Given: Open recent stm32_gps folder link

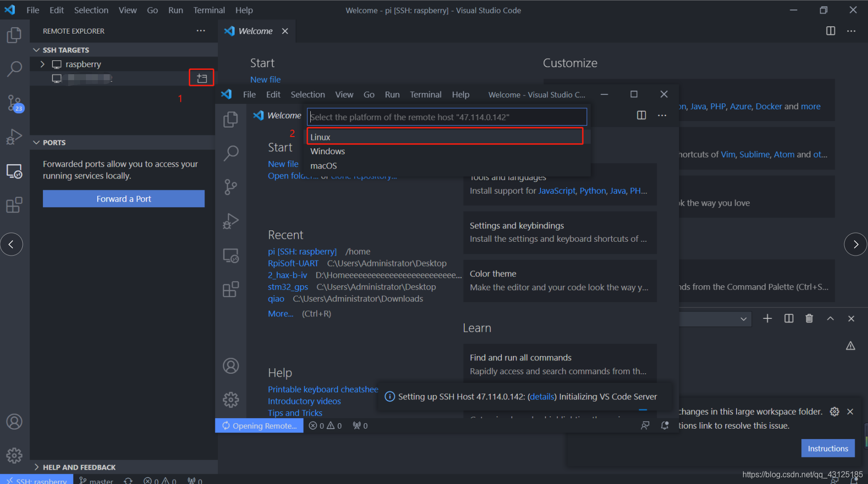Looking at the screenshot, I should click(288, 287).
